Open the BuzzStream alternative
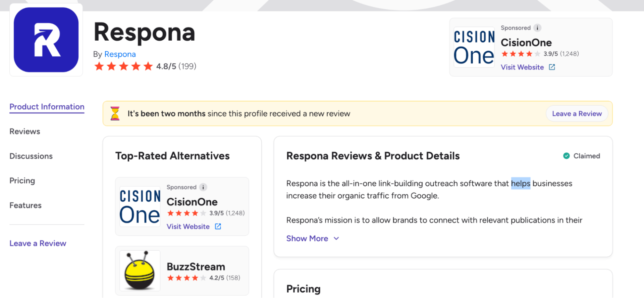Image resolution: width=644 pixels, height=298 pixels. point(196,267)
